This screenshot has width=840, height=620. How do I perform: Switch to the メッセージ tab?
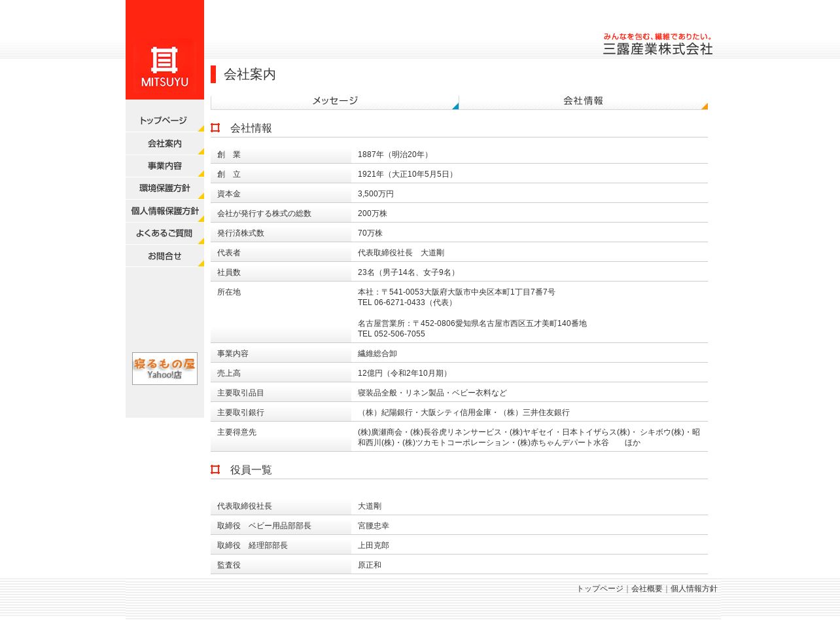335,101
